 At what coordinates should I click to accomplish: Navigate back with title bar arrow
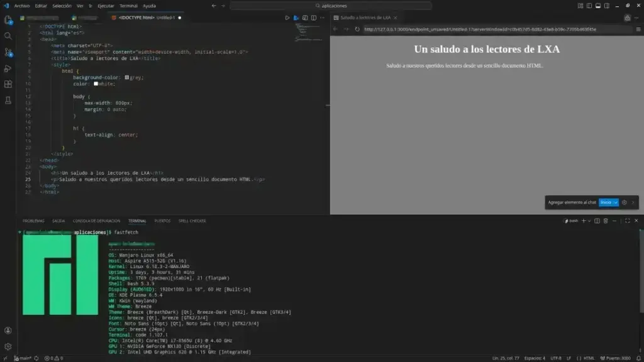point(214,6)
